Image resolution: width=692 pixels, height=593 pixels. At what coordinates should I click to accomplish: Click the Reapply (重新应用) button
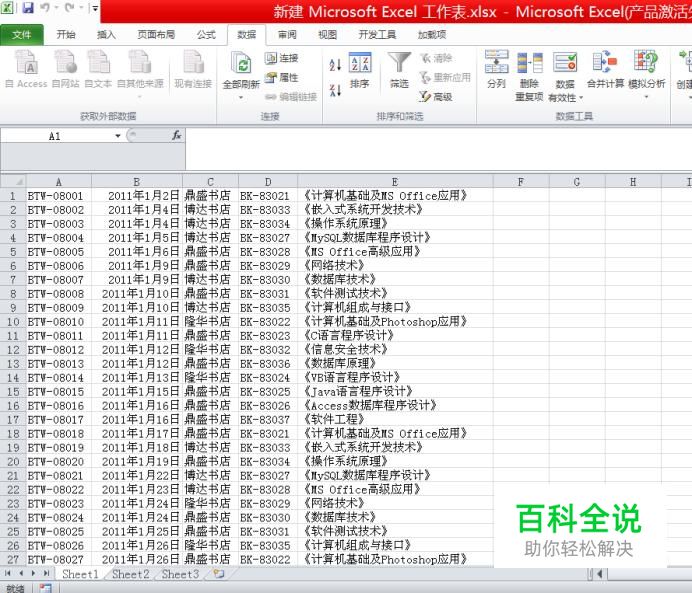(x=445, y=77)
